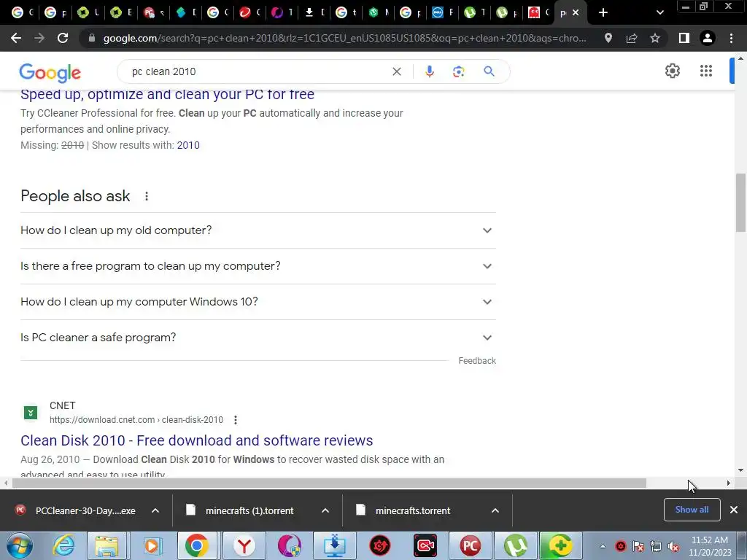
Task: Open the 'Speed up, optimize and clean your PC' result
Action: 167,94
